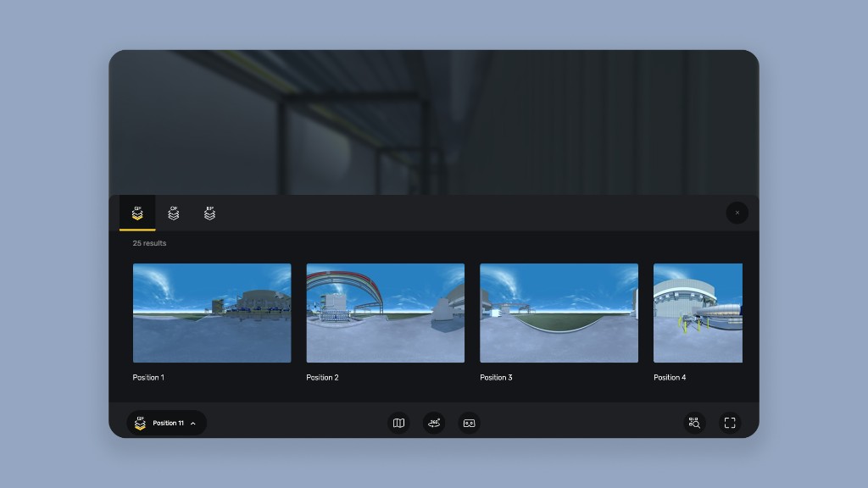The image size is (868, 488).
Task: Open the Position 4 panorama thumbnail
Action: 698,313
